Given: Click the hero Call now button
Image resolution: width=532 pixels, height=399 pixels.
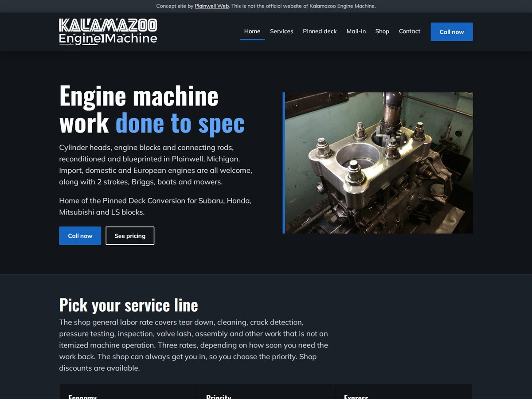Looking at the screenshot, I should point(80,236).
